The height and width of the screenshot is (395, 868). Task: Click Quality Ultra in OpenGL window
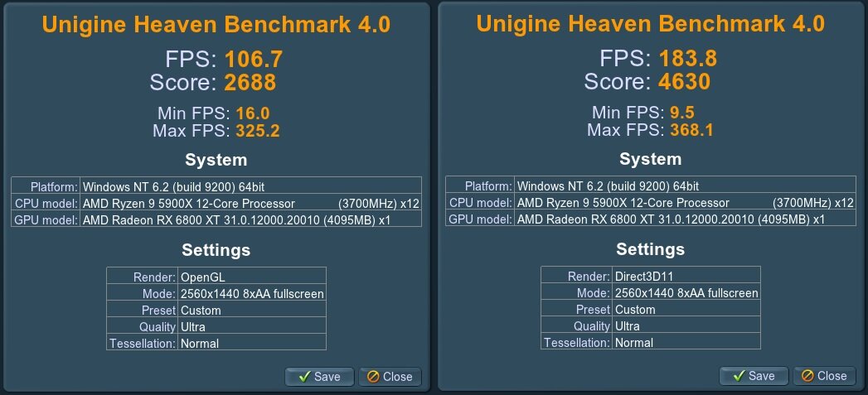[x=252, y=326]
